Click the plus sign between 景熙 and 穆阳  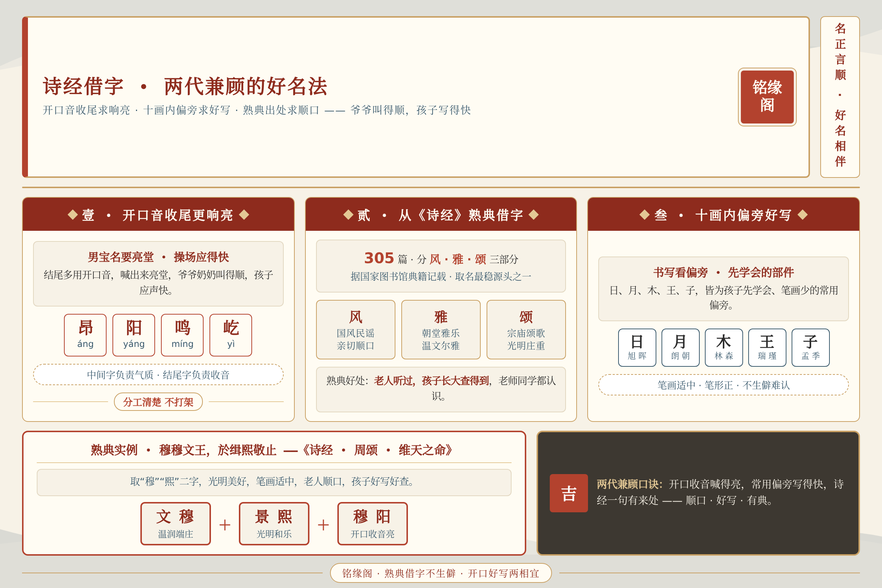point(323,525)
